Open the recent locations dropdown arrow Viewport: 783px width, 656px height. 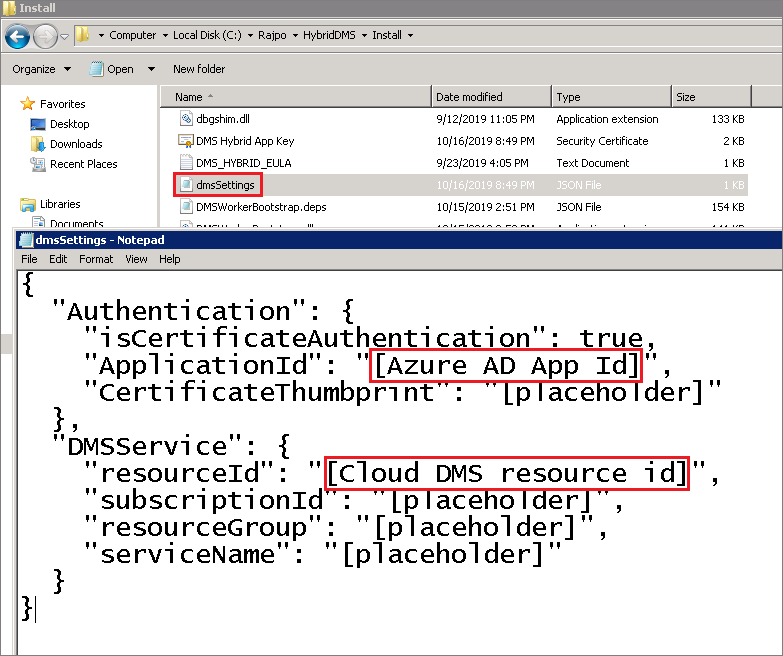click(64, 36)
